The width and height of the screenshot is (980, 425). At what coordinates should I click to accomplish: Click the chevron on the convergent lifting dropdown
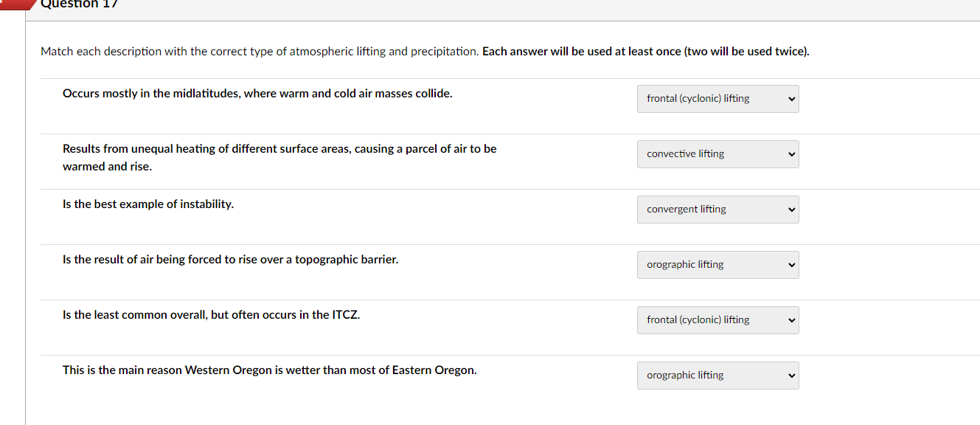coord(790,209)
